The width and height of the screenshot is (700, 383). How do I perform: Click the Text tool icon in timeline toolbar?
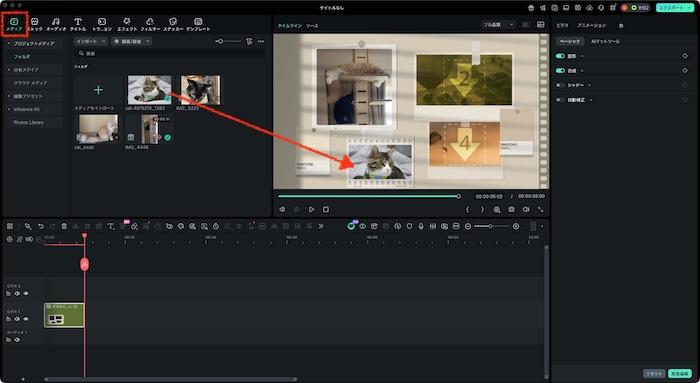[111, 227]
